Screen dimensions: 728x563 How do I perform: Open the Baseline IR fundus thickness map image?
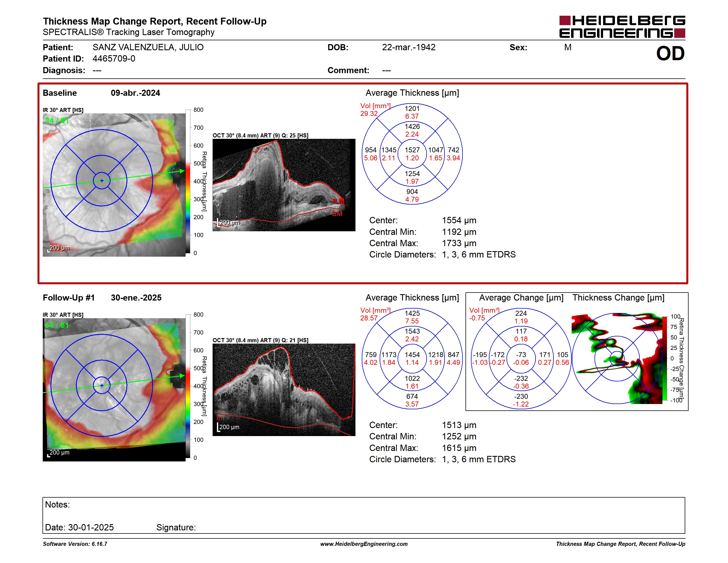pos(114,185)
